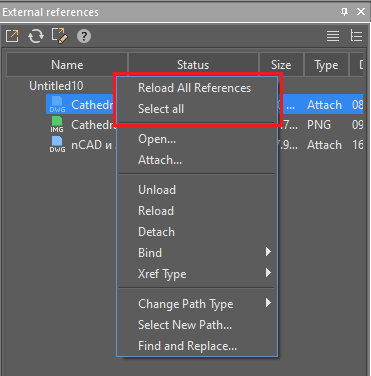This screenshot has width=371, height=376.
Task: Click the Attach reference toolbar icon
Action: [12, 36]
